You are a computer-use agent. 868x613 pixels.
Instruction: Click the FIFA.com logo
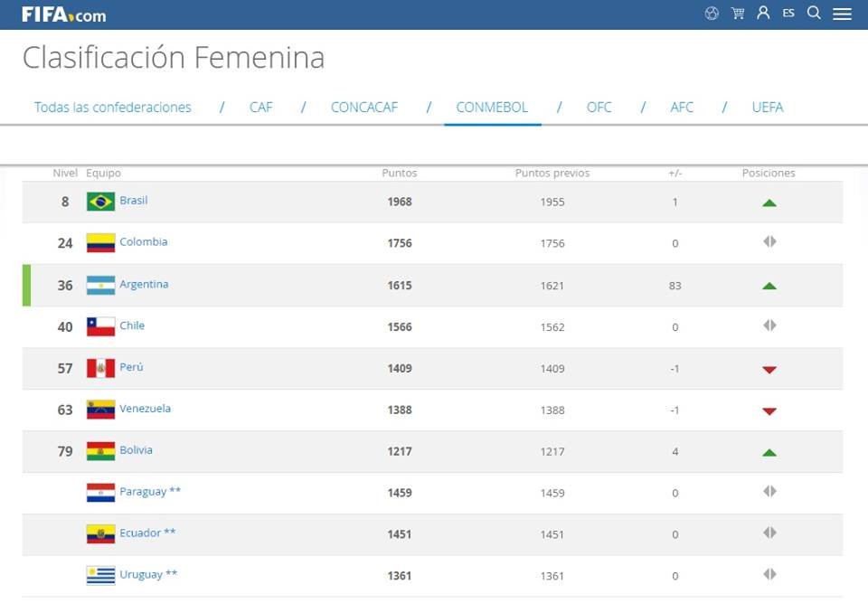[x=63, y=14]
